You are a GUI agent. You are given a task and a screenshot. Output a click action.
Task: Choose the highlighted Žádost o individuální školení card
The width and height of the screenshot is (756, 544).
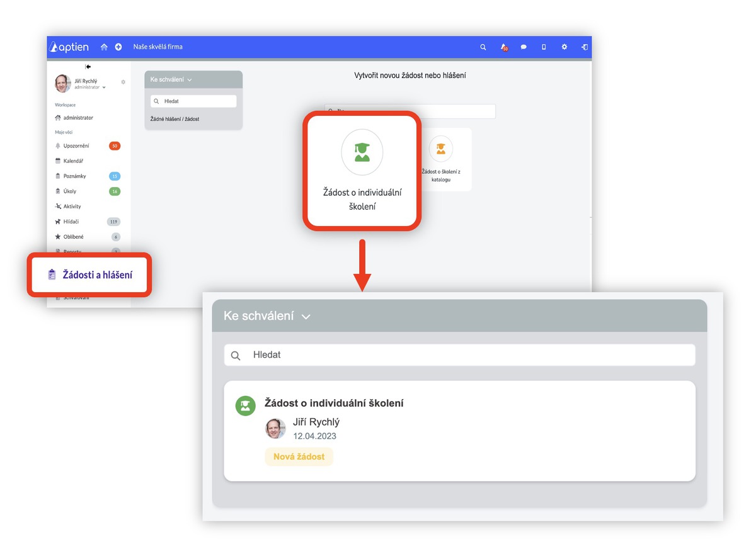(x=362, y=169)
